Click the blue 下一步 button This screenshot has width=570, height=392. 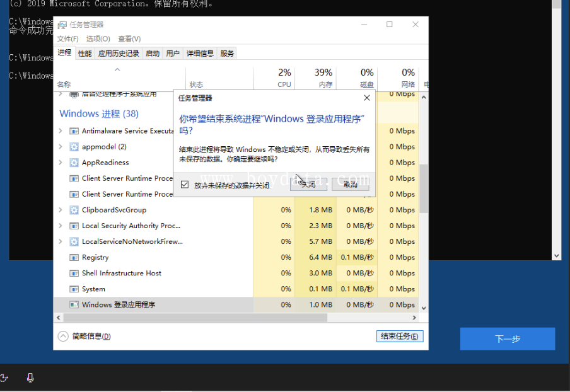[508, 339]
